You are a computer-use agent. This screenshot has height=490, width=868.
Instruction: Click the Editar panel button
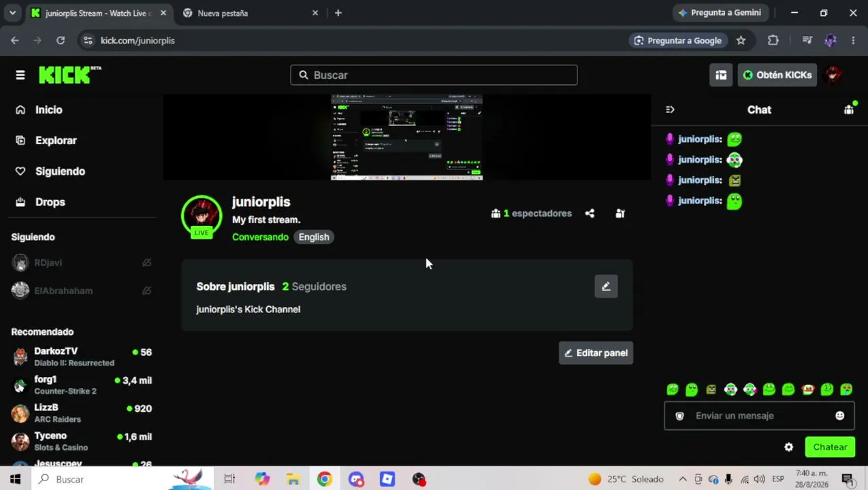coord(596,353)
